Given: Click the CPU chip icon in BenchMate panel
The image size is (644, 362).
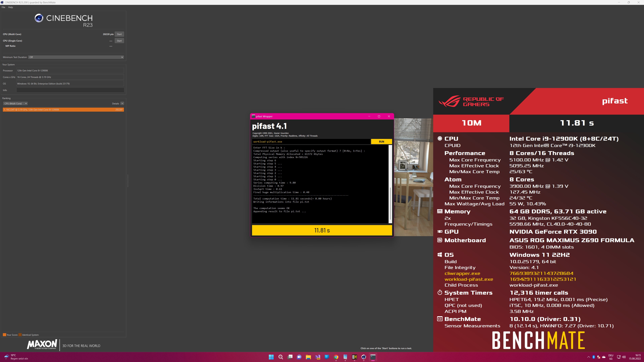Looking at the screenshot, I should pyautogui.click(x=440, y=138).
